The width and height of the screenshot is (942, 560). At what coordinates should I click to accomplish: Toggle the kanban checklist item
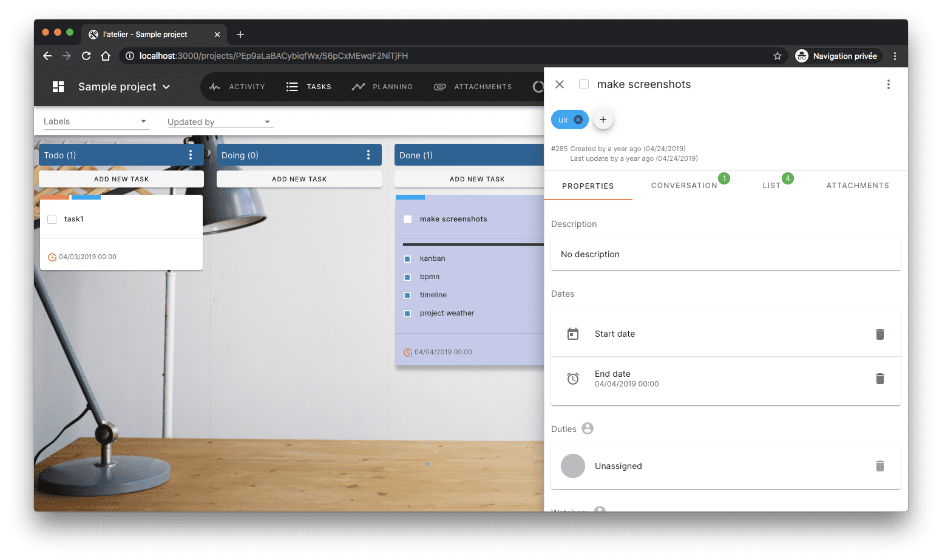[x=407, y=259]
